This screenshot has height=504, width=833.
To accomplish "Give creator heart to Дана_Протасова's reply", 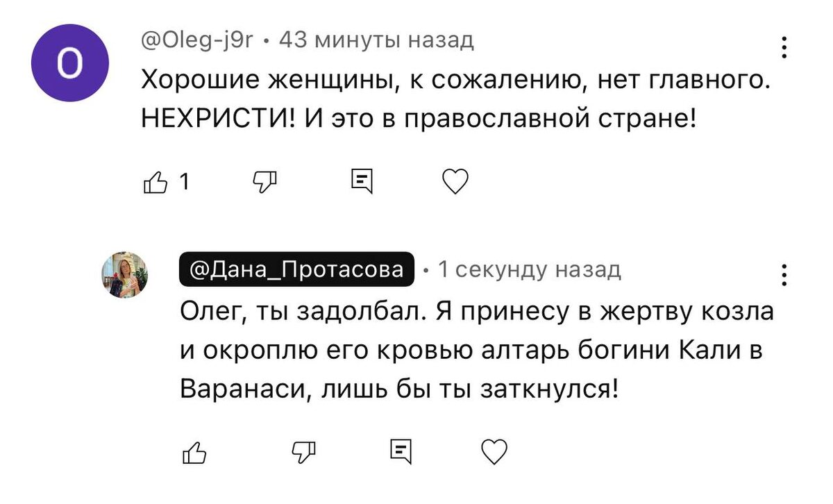I will (494, 453).
